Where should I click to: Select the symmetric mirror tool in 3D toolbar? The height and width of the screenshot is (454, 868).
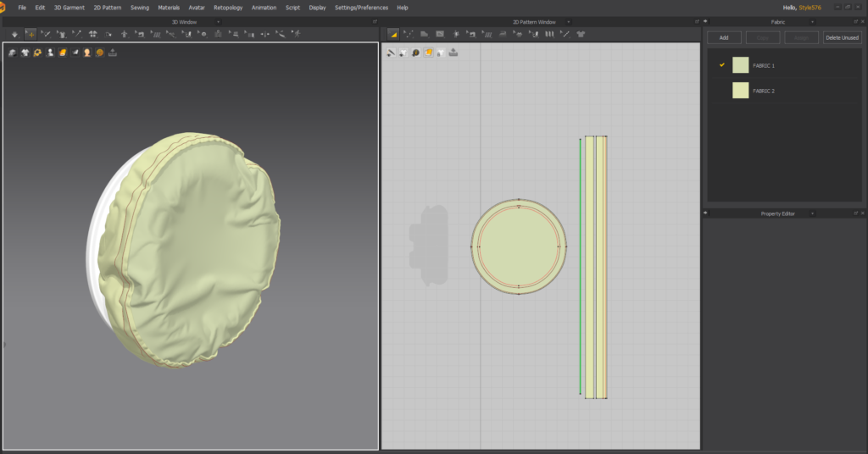(265, 34)
